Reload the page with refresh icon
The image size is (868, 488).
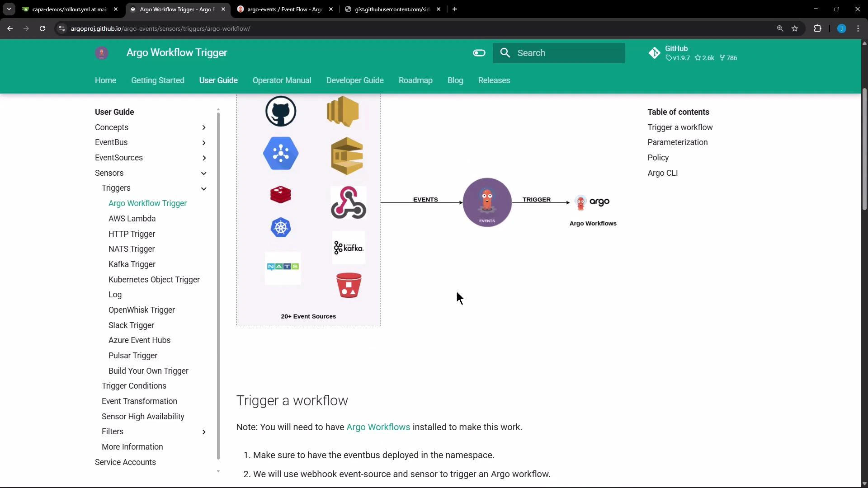(x=42, y=28)
